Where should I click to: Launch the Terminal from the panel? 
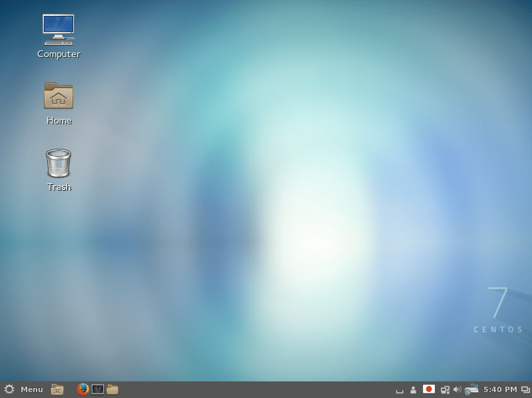[x=98, y=389]
